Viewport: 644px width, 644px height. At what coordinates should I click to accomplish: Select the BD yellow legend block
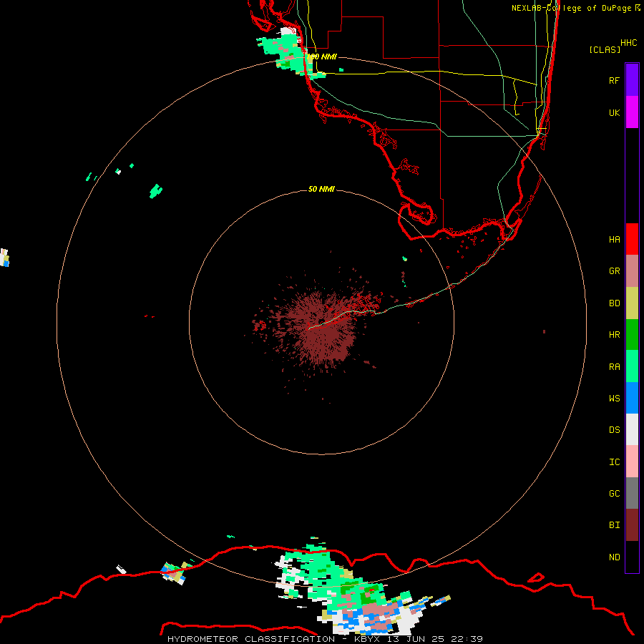coord(632,303)
